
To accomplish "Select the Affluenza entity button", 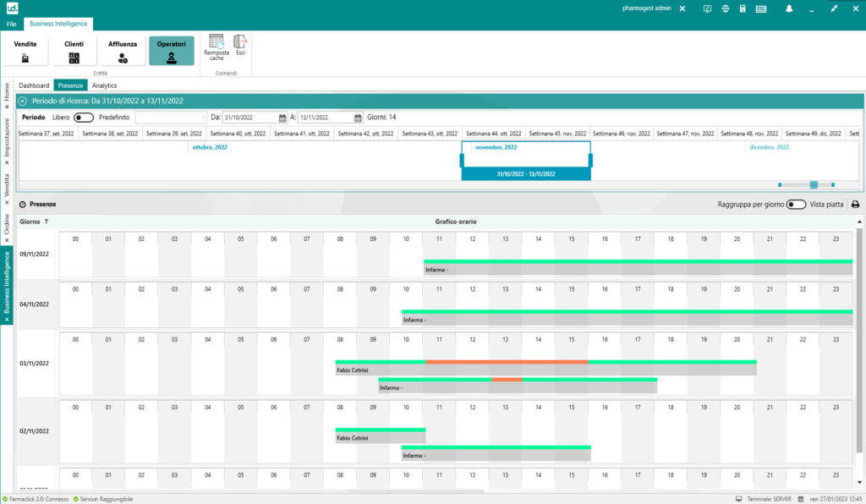I will coord(122,51).
